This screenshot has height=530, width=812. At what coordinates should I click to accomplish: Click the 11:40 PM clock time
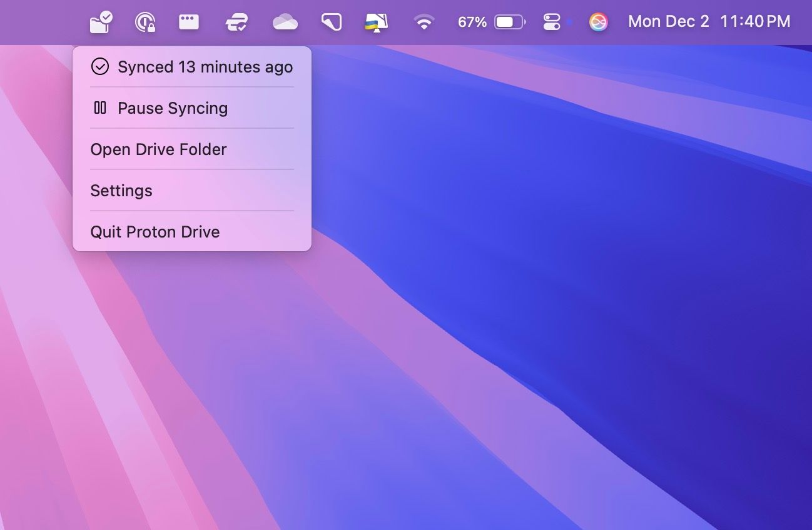click(755, 22)
